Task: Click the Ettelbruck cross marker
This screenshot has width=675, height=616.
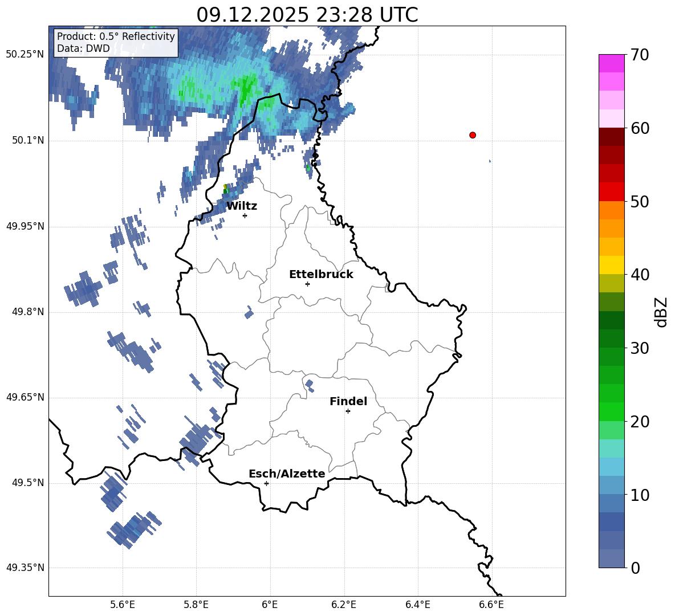Action: (307, 284)
